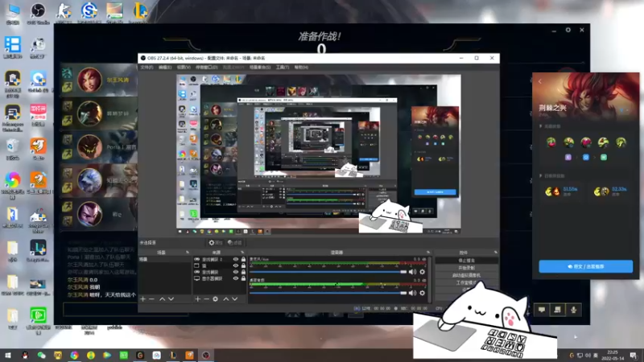Adjust Desktop Audio volume slider

pos(328,293)
